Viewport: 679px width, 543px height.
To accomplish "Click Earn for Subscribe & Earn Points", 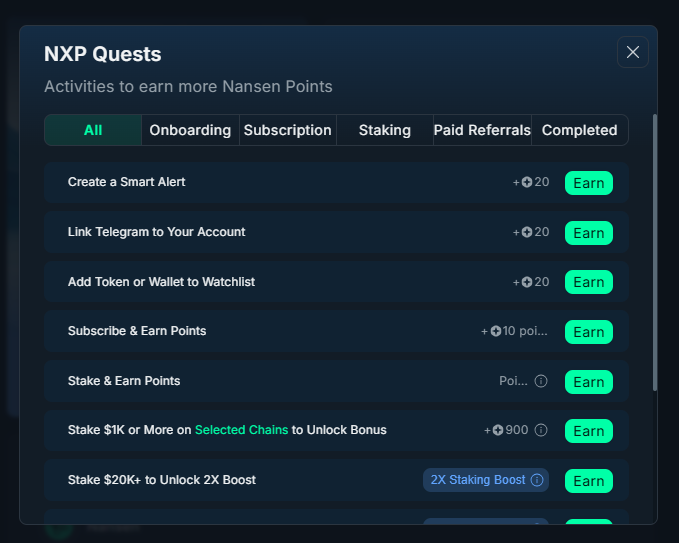I will click(588, 332).
